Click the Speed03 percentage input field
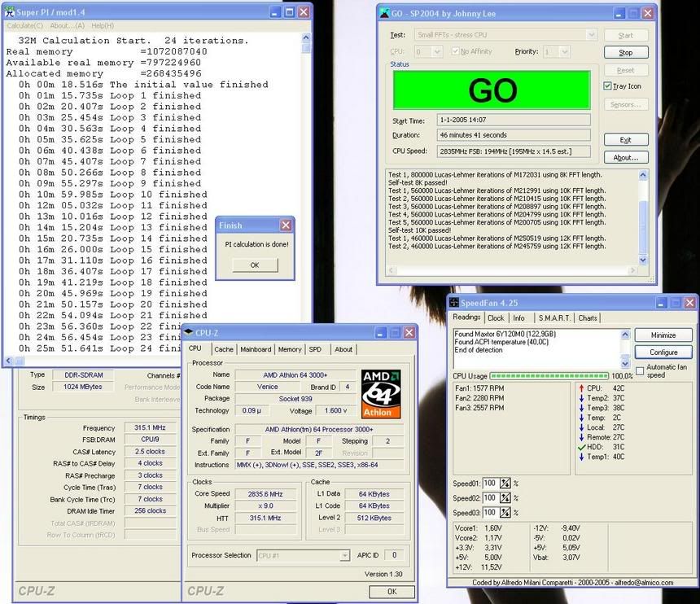This screenshot has height=604, width=700. pyautogui.click(x=490, y=513)
